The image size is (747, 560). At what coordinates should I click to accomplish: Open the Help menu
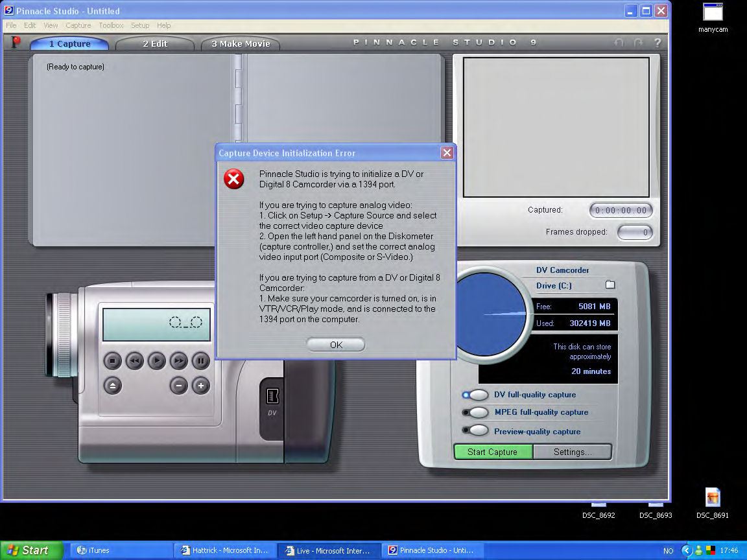(163, 25)
